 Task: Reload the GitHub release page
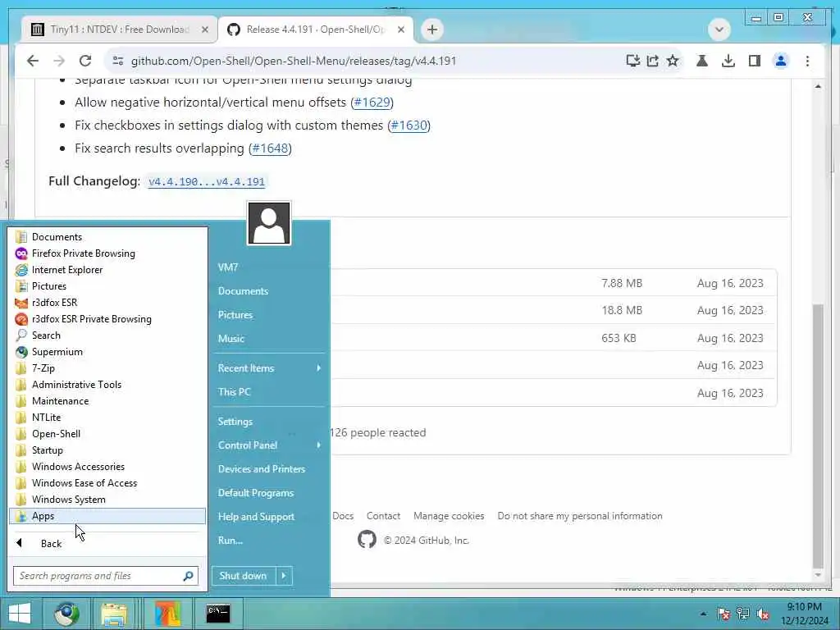[85, 61]
